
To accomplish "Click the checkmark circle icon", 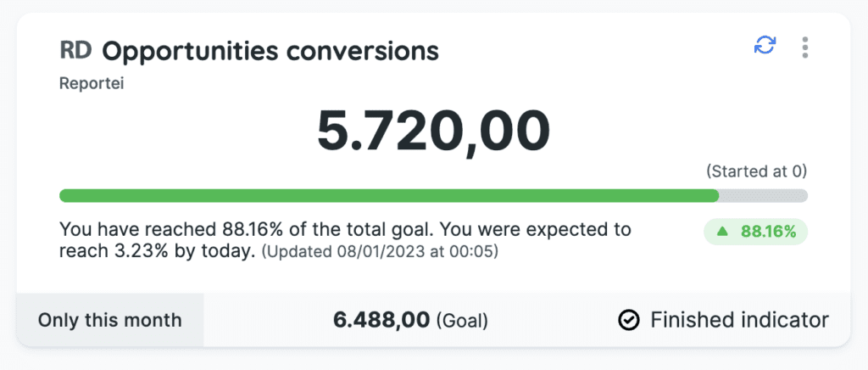I will tap(629, 320).
